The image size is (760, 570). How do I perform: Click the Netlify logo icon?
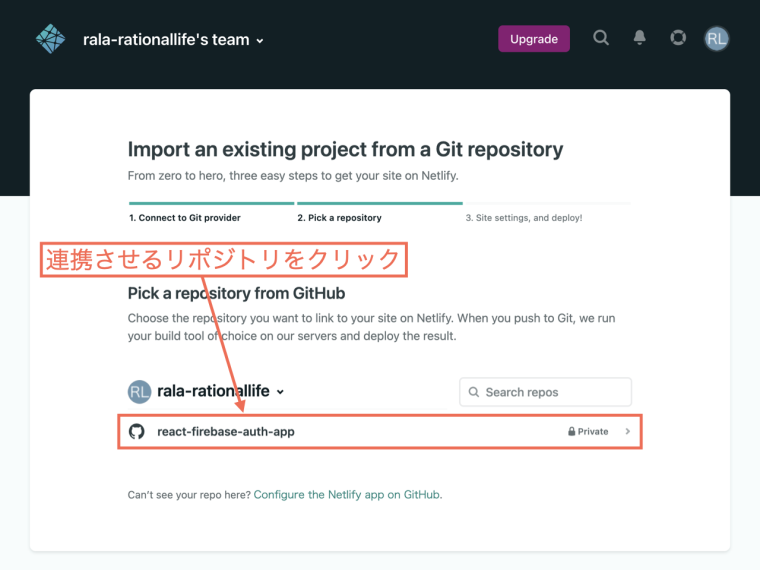point(50,39)
